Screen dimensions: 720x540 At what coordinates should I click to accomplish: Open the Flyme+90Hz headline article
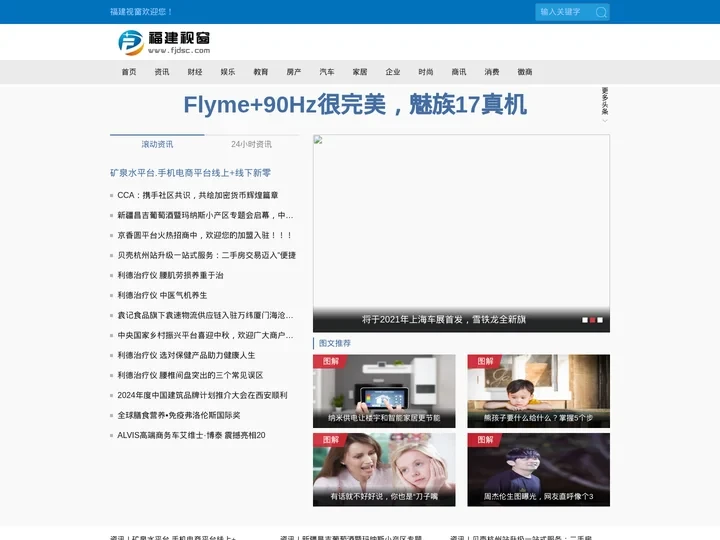(x=355, y=105)
